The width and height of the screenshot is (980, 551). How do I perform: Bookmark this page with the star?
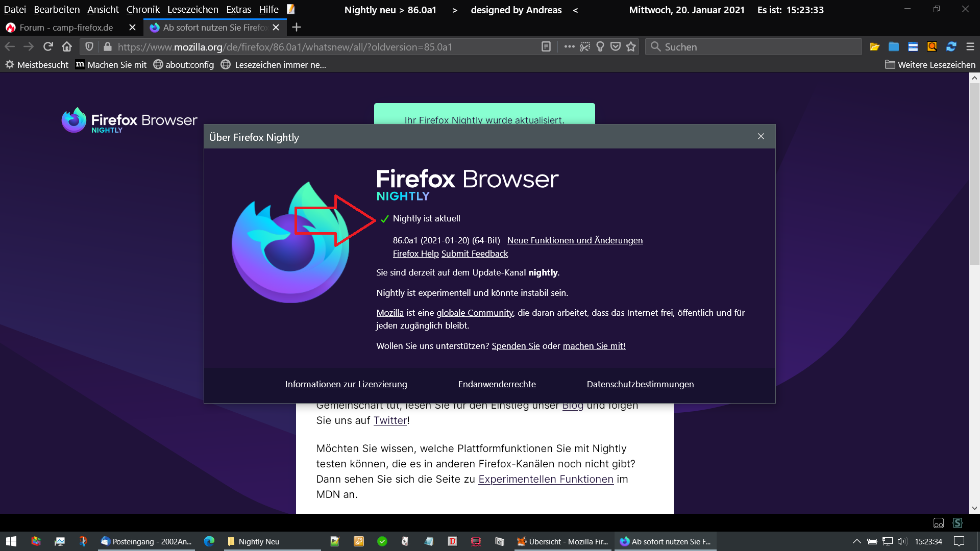[631, 46]
